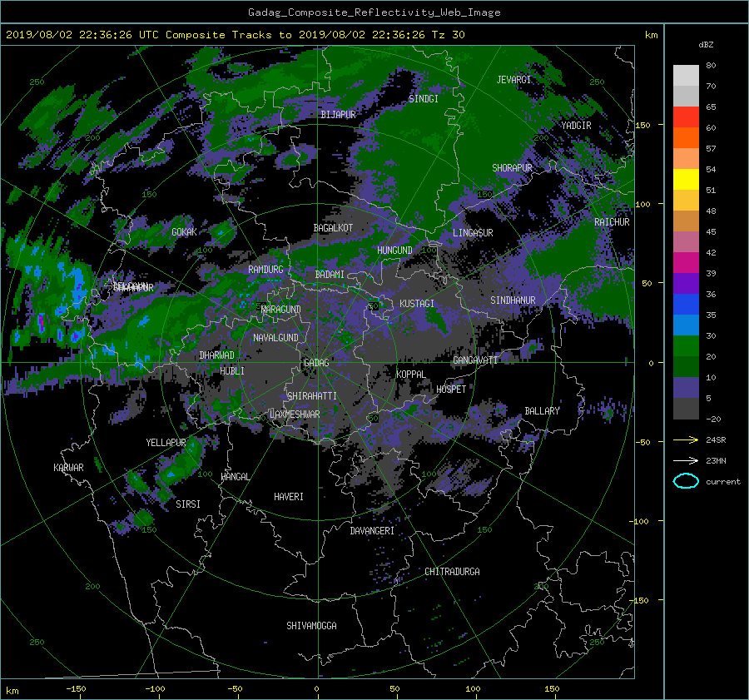Screen dimensions: 749x700
Task: Choose the bright green 20-30 dBZ swatch
Action: pyautogui.click(x=686, y=346)
